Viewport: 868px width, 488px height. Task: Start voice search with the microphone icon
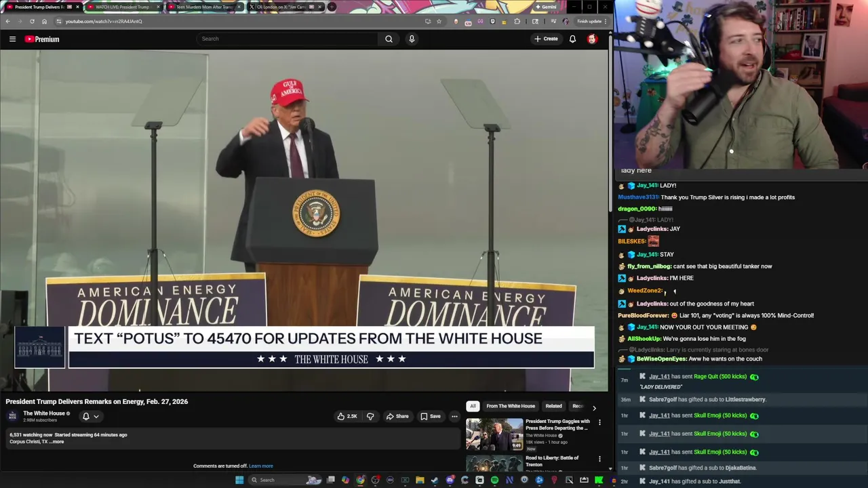pyautogui.click(x=411, y=39)
